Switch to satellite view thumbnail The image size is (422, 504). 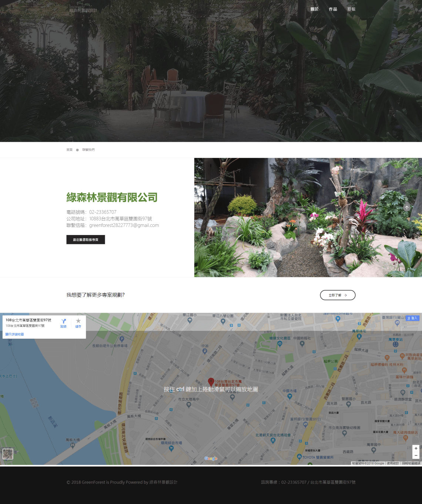(8, 454)
